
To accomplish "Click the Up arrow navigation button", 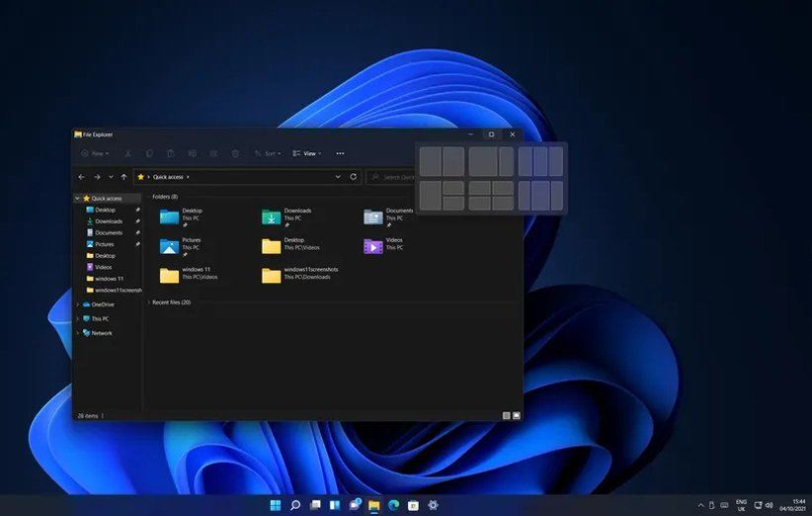I will click(x=123, y=177).
